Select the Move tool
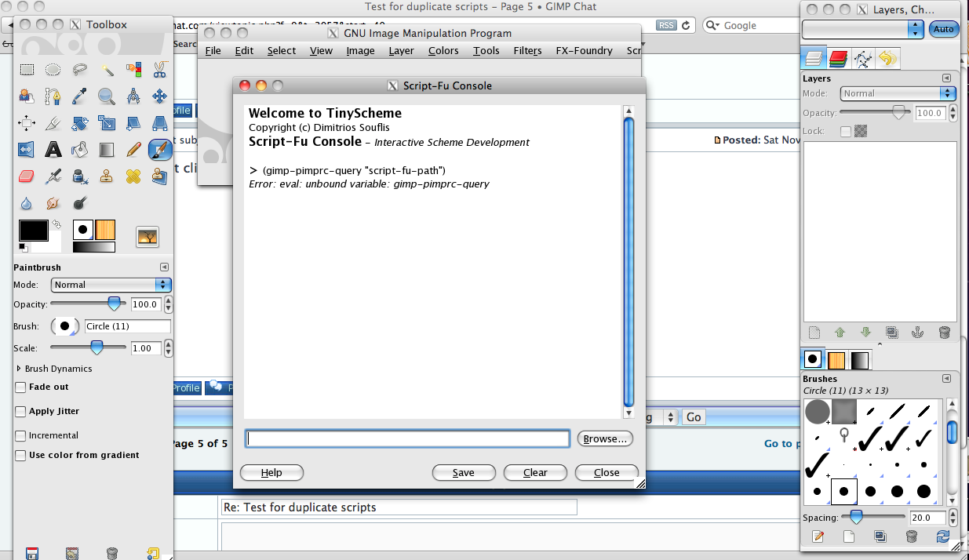Image resolution: width=969 pixels, height=560 pixels. (160, 96)
